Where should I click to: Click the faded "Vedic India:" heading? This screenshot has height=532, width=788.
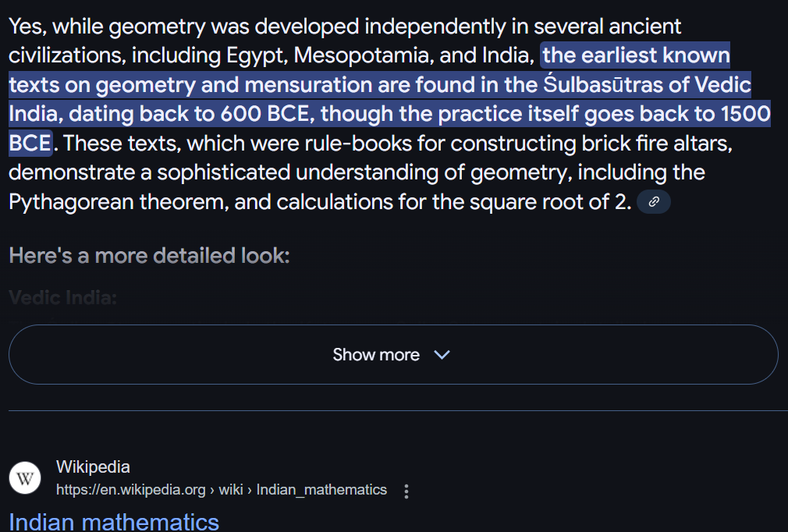click(62, 297)
